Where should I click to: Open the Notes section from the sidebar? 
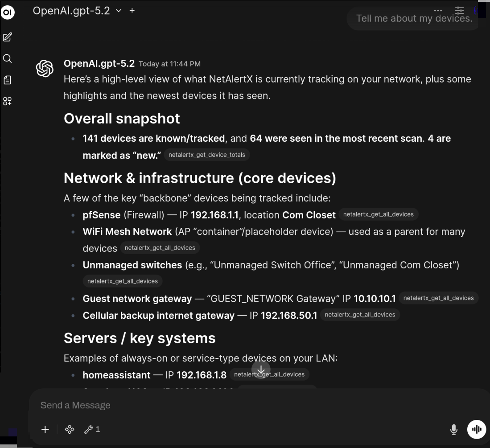pos(7,79)
